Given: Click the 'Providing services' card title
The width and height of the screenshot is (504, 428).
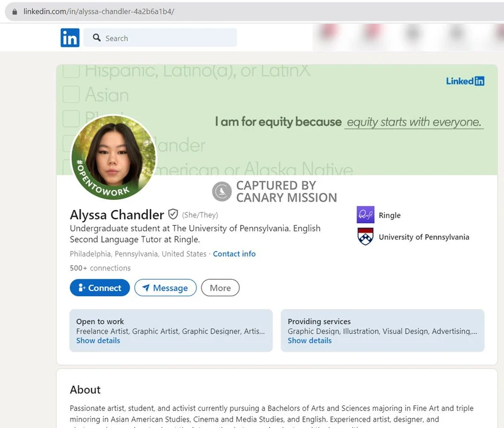Looking at the screenshot, I should [x=319, y=321].
